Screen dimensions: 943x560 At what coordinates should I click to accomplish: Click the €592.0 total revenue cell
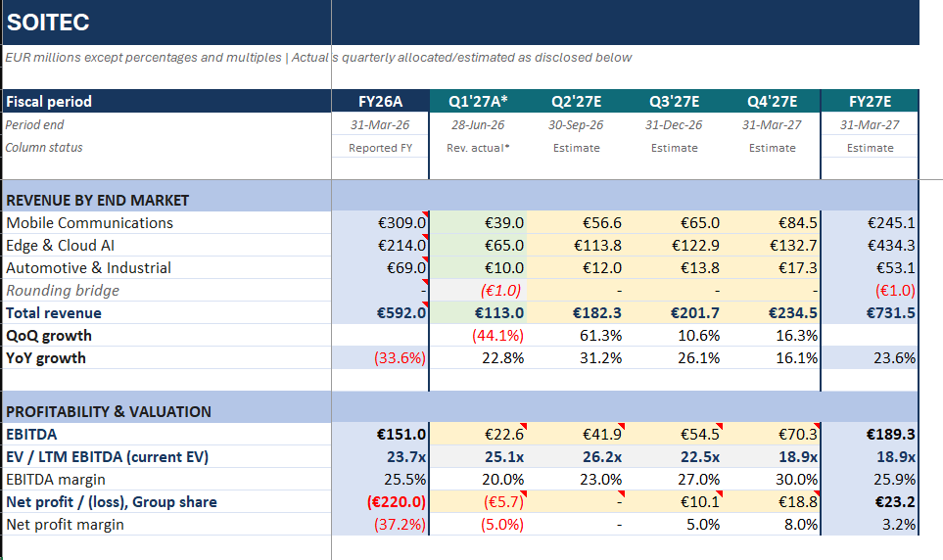click(380, 312)
